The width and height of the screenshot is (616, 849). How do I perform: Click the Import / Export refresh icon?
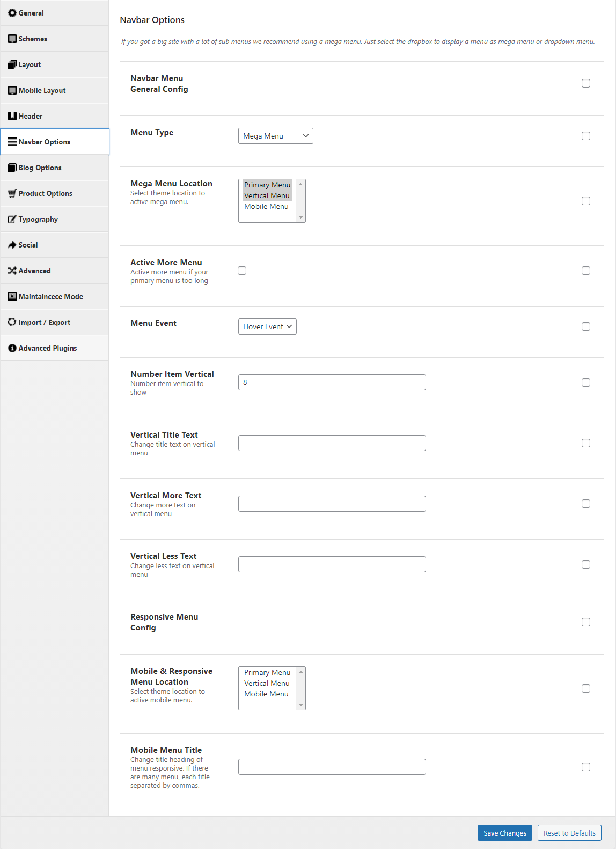(12, 322)
